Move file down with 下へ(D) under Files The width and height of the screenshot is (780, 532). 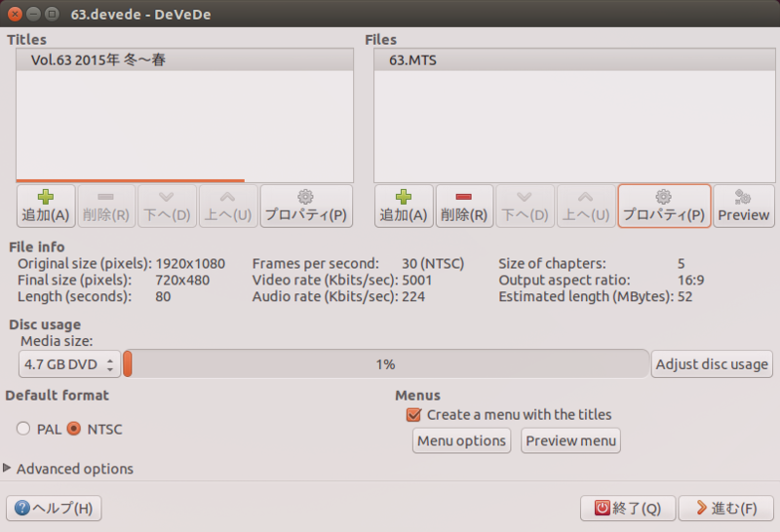pyautogui.click(x=525, y=206)
